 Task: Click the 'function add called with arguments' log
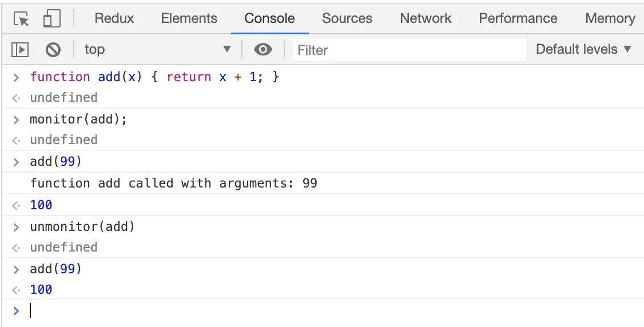click(173, 184)
